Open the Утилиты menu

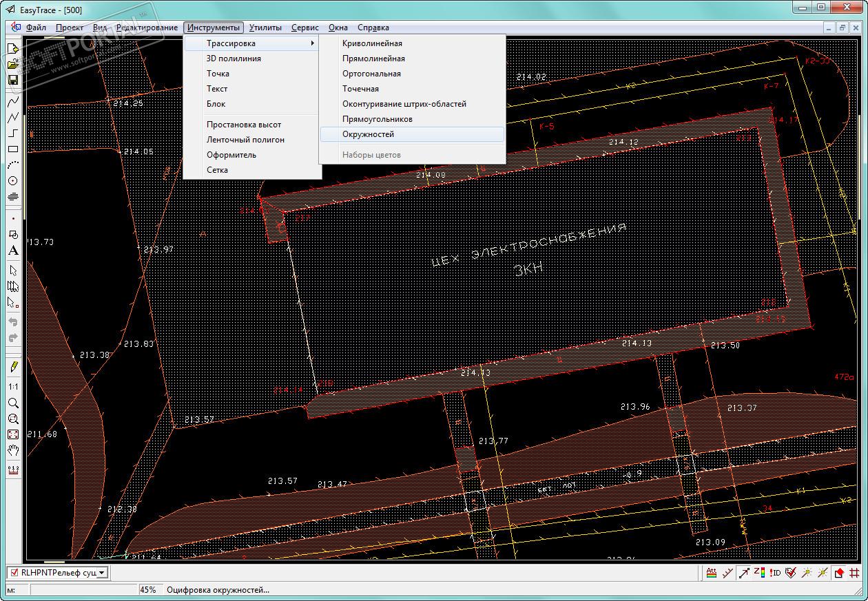click(x=265, y=28)
